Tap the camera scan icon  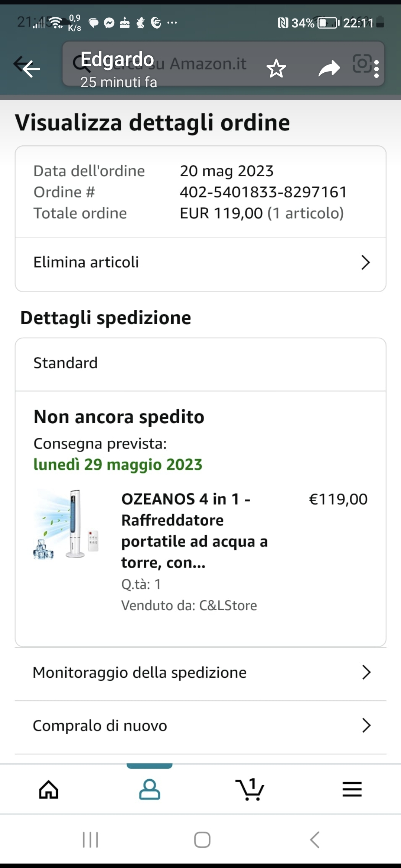click(361, 63)
